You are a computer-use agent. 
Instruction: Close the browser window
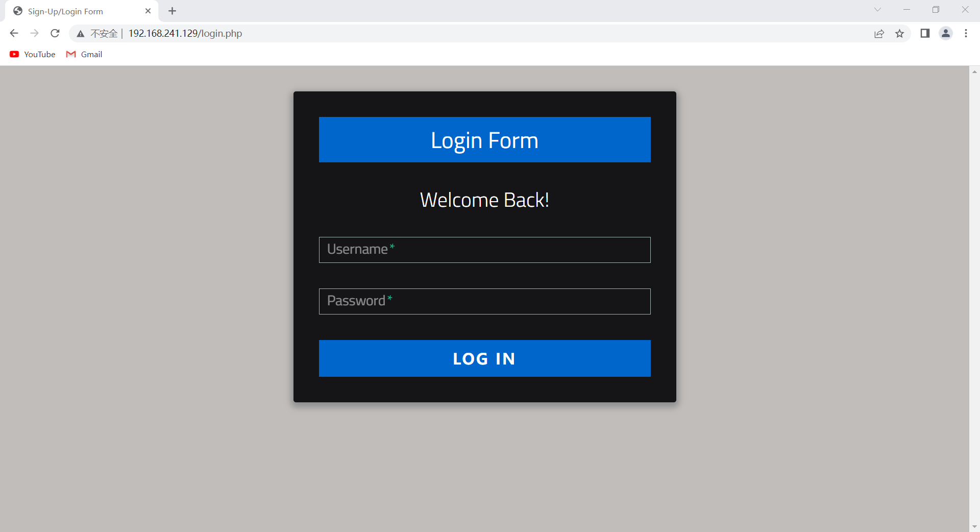pyautogui.click(x=965, y=10)
